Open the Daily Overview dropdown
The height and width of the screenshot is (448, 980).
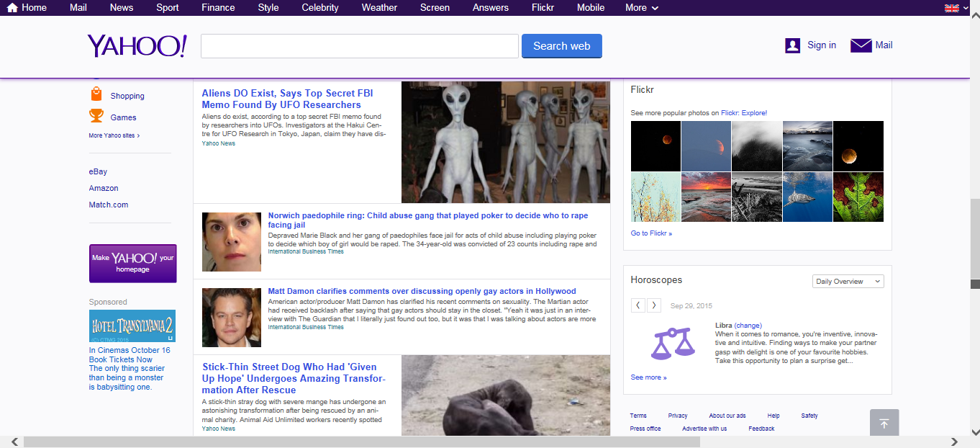(x=848, y=282)
